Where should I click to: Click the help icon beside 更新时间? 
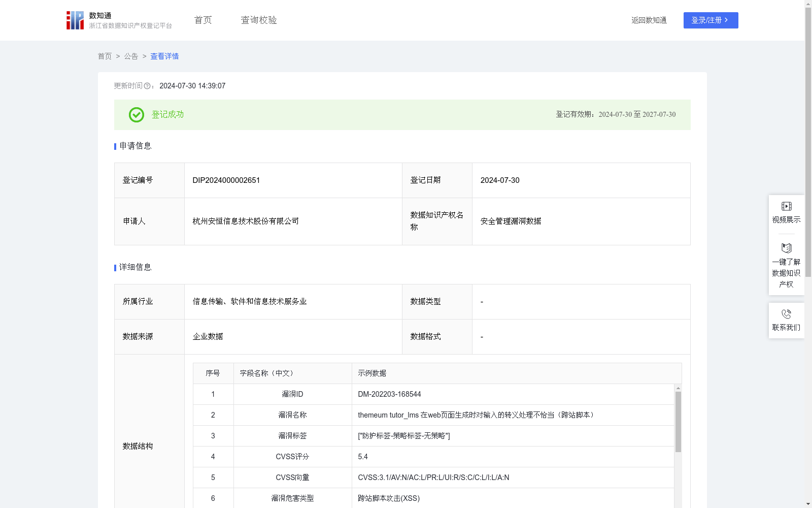click(147, 86)
